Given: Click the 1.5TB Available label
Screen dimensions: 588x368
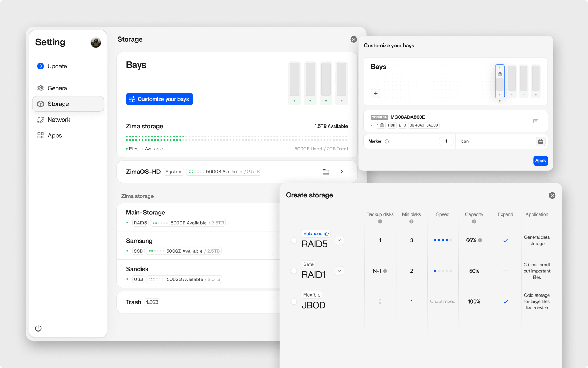Looking at the screenshot, I should [x=331, y=126].
